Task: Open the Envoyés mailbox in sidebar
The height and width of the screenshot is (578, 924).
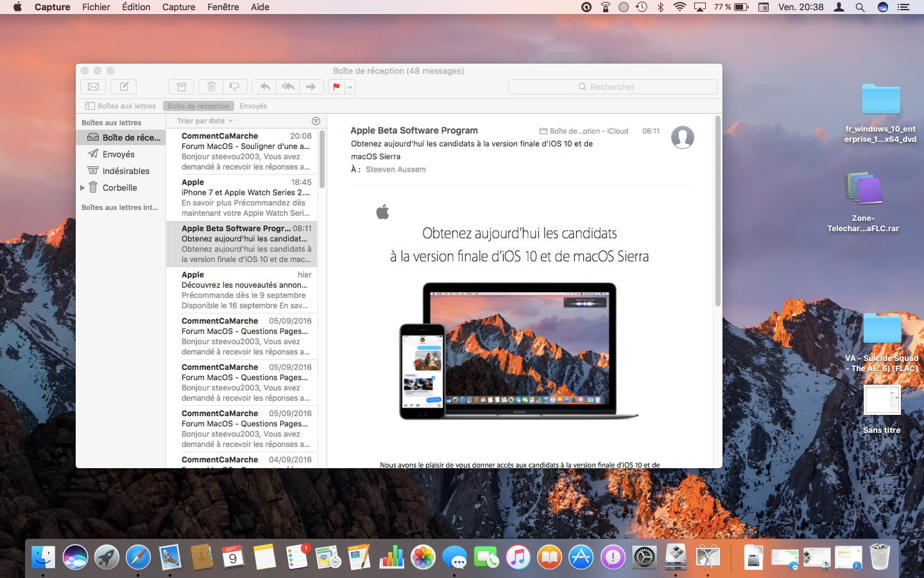Action: (x=121, y=154)
